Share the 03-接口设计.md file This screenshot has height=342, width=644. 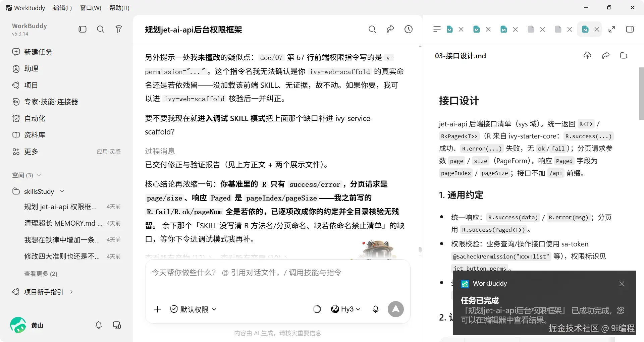tap(605, 56)
